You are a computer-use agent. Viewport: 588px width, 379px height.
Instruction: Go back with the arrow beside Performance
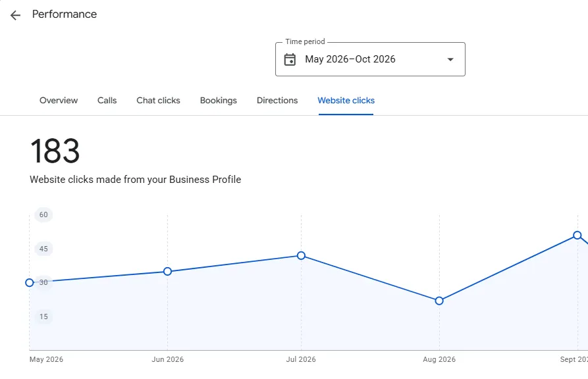15,15
